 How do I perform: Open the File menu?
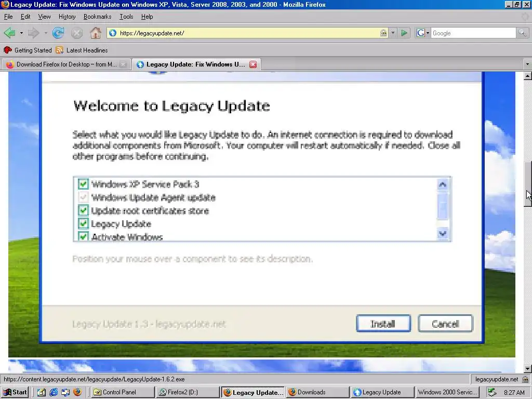pos(8,17)
